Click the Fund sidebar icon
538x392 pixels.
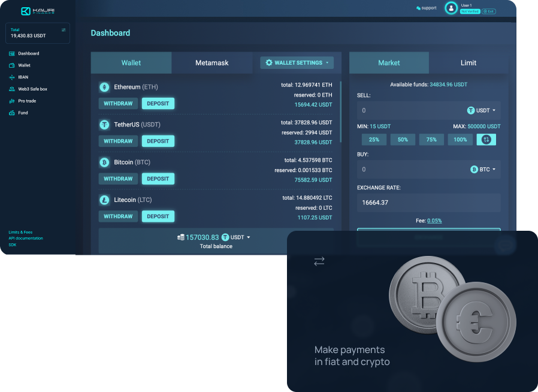[x=12, y=113]
